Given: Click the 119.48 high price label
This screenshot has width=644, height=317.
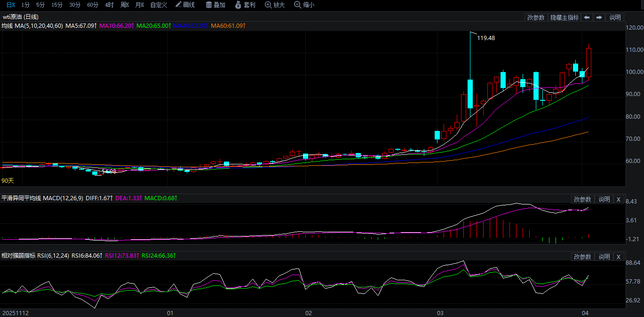Looking at the screenshot, I should point(486,38).
